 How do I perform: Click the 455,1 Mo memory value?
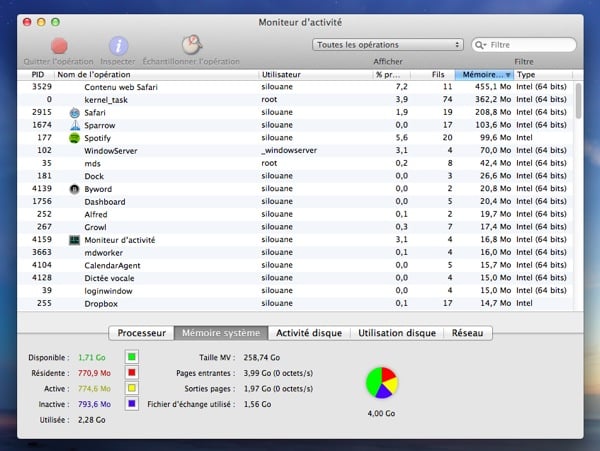coord(493,87)
